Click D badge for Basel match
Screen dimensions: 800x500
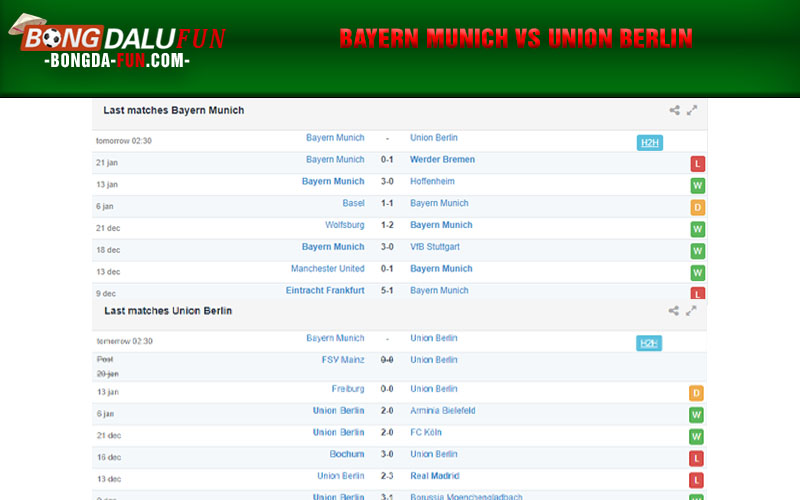tap(697, 208)
